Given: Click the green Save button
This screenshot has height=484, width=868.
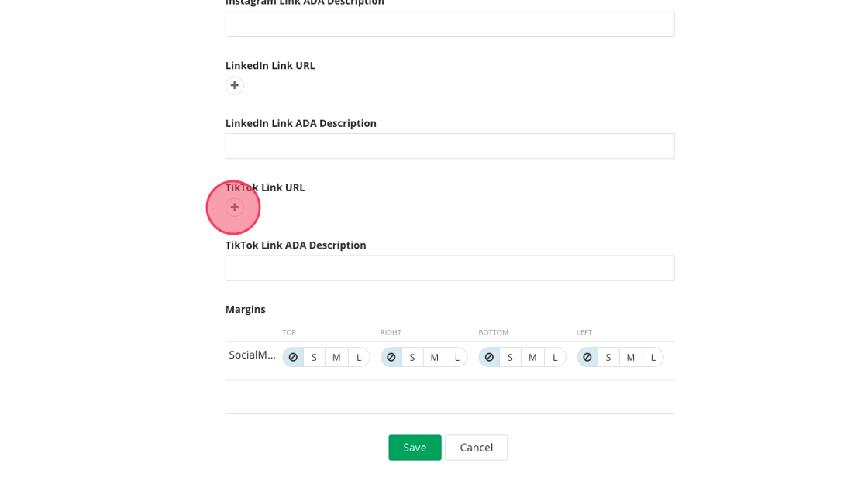Looking at the screenshot, I should pos(415,448).
